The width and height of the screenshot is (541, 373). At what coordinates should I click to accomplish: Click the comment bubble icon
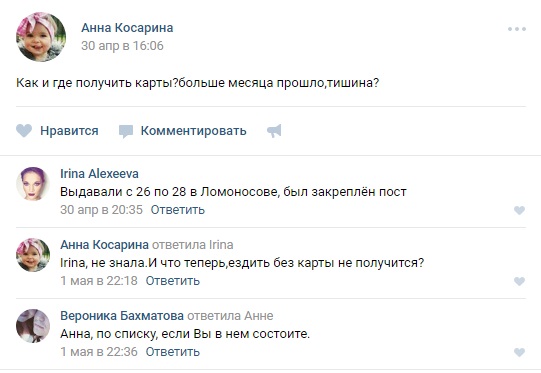tap(126, 131)
